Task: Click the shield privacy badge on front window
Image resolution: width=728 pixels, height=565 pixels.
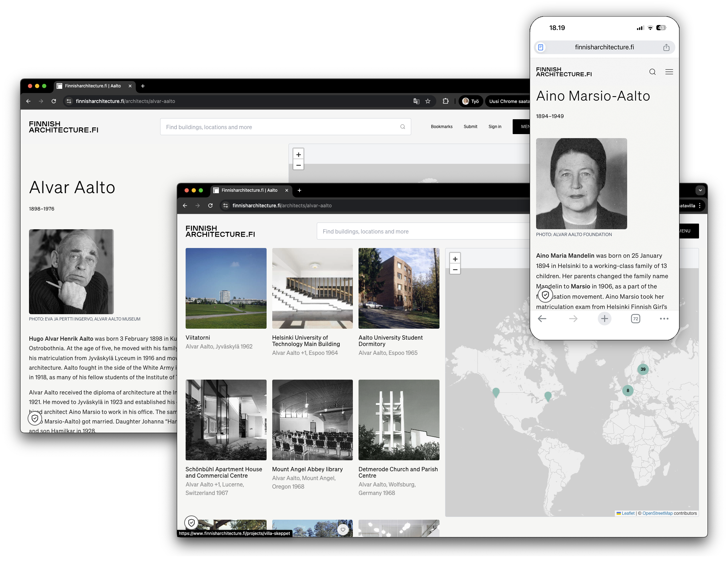Action: coord(191,523)
